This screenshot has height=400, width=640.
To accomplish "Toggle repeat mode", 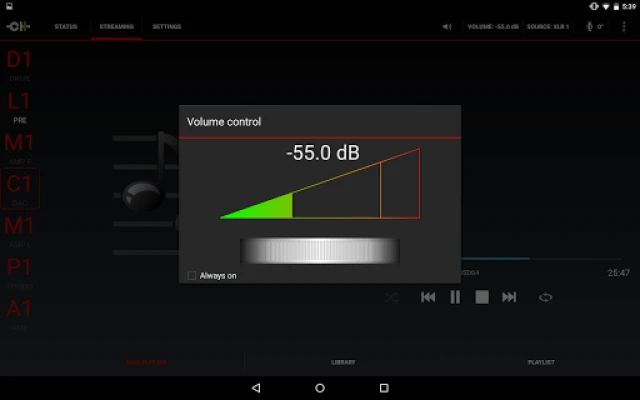I will [x=545, y=297].
